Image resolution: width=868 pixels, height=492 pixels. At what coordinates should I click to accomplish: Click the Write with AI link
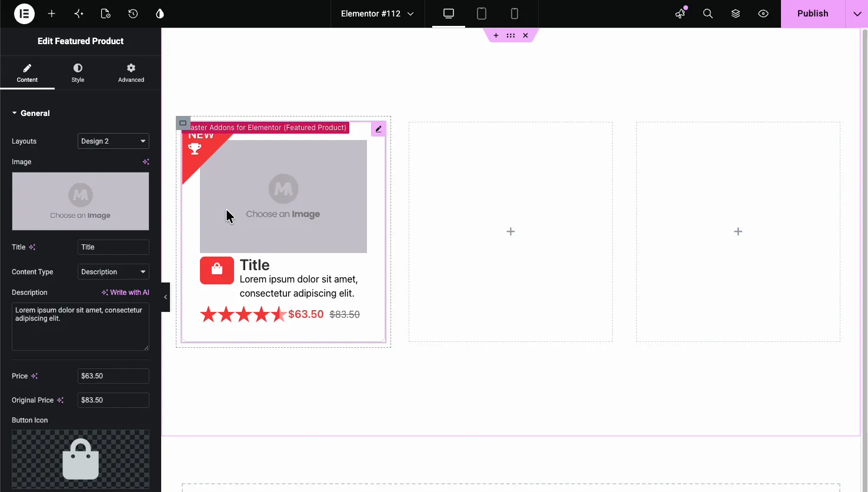pyautogui.click(x=125, y=292)
